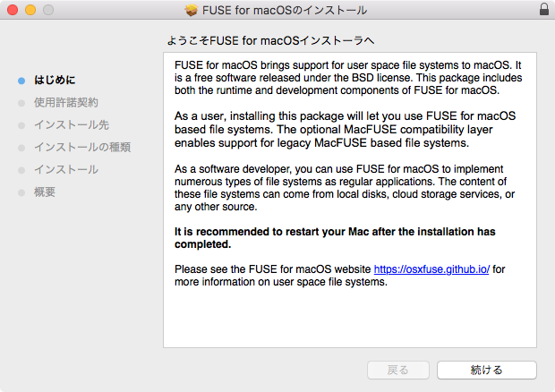Click the 続ける (Continue) button
Viewport: 555px width, 392px height.
(x=487, y=370)
